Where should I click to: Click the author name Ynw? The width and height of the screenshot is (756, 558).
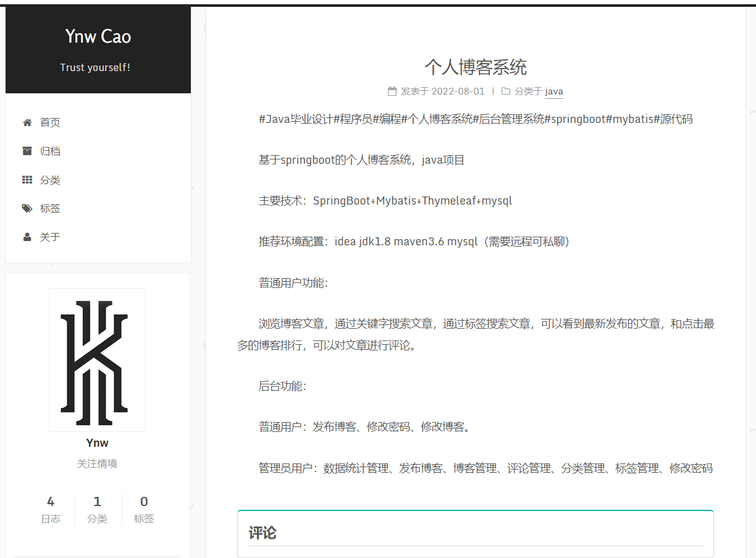(x=98, y=442)
